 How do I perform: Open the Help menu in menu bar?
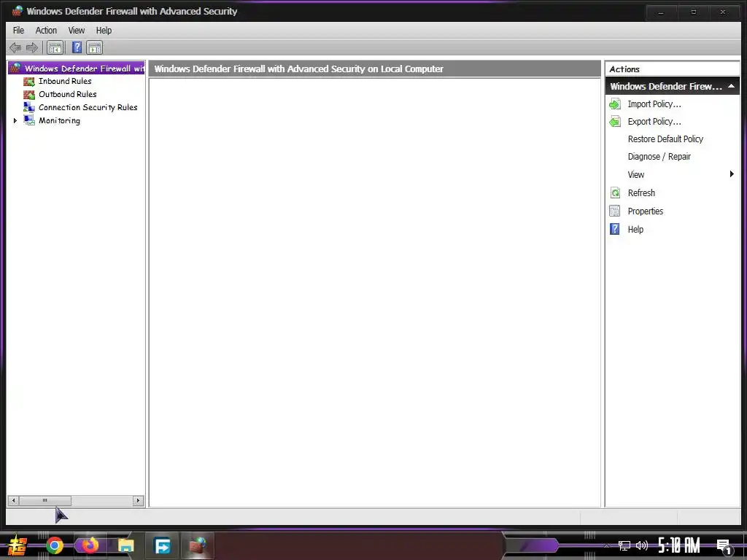[x=104, y=31]
